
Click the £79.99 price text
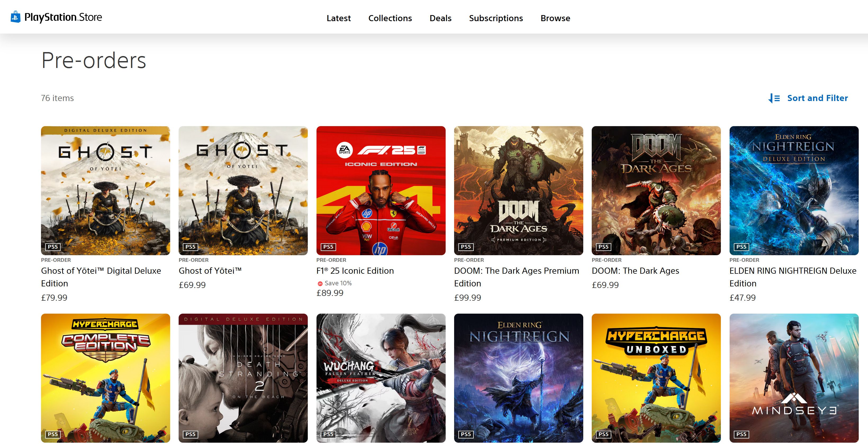pyautogui.click(x=54, y=297)
